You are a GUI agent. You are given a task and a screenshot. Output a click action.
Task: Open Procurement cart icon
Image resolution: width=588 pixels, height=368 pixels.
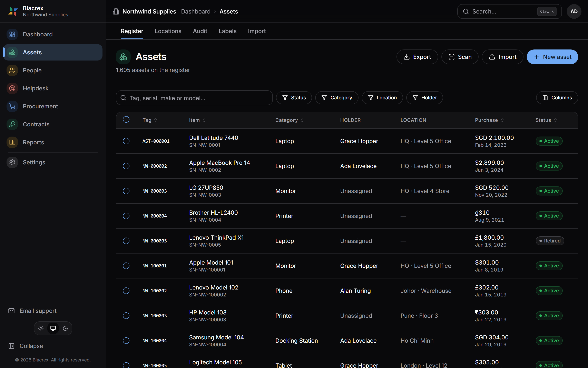tap(12, 106)
